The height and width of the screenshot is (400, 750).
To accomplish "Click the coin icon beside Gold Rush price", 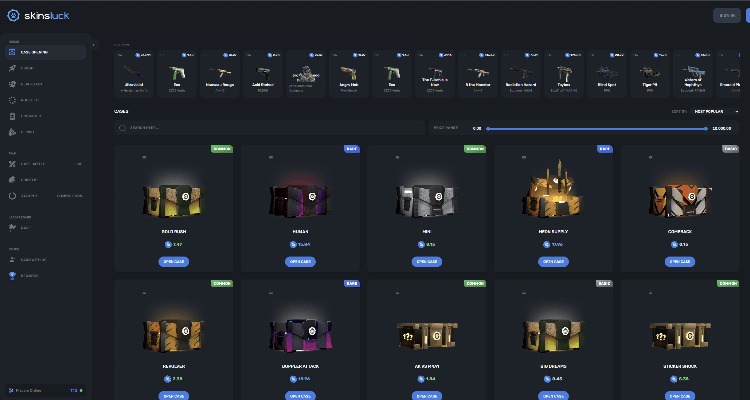I will [168, 244].
